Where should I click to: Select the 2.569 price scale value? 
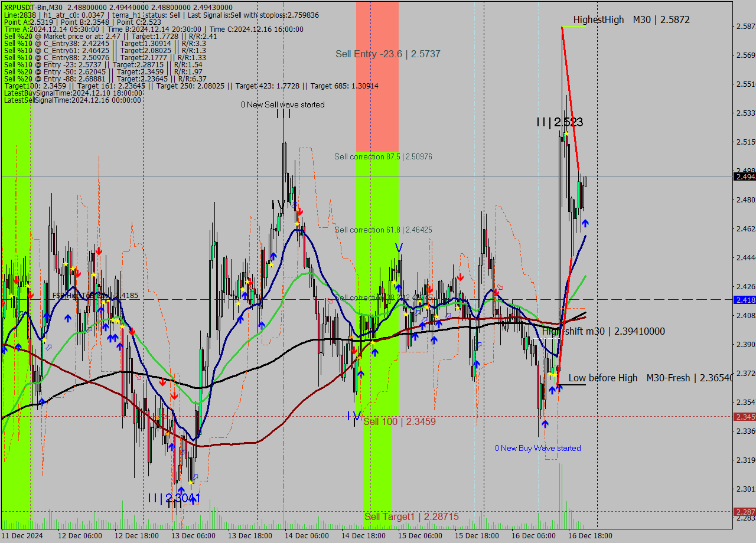745,55
